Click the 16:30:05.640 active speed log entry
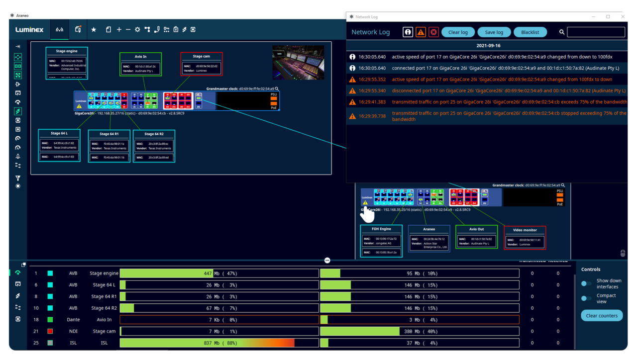637x364 pixels. pos(487,57)
